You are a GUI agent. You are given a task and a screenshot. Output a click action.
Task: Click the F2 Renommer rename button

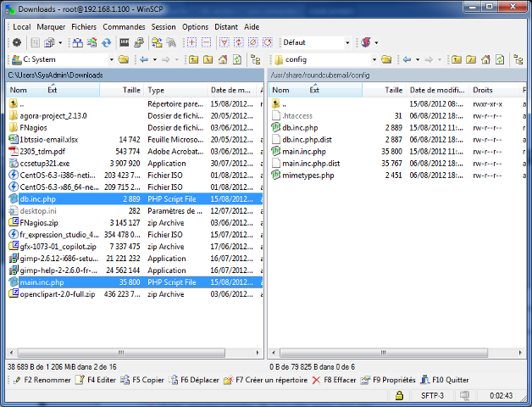point(42,380)
